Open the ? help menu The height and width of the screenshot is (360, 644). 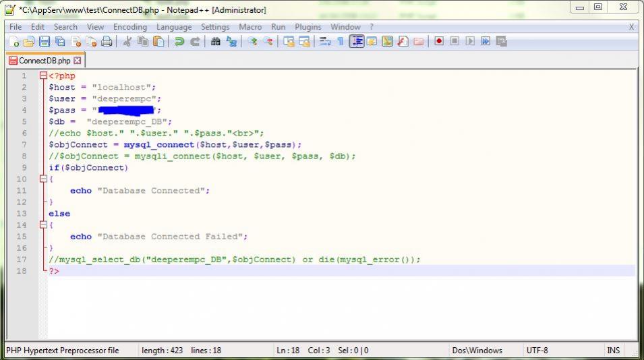(x=372, y=27)
